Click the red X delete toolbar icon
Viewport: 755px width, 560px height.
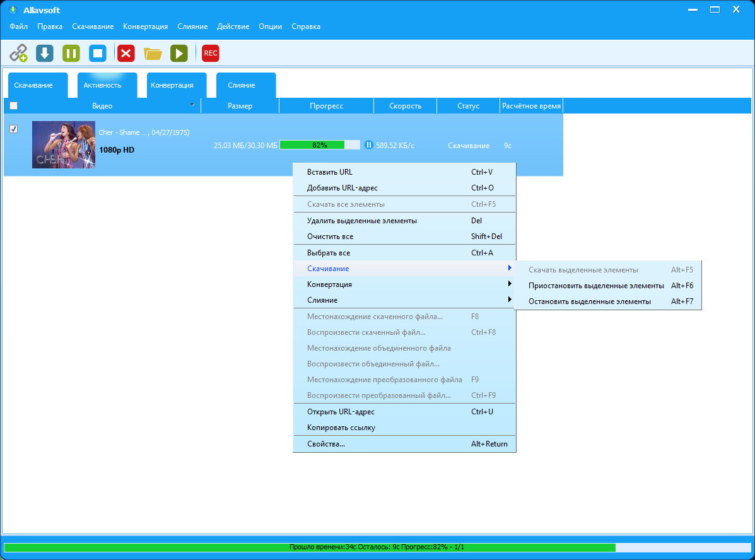[126, 53]
